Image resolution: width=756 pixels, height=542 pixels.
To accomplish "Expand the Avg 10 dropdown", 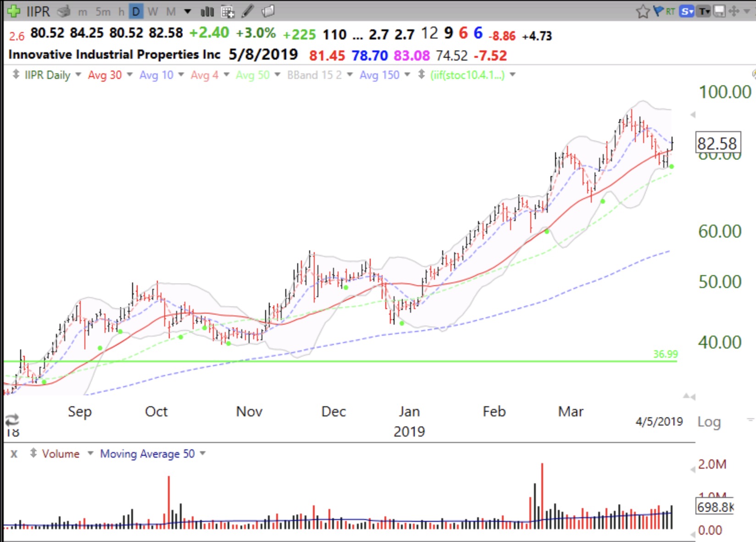I will click(181, 74).
